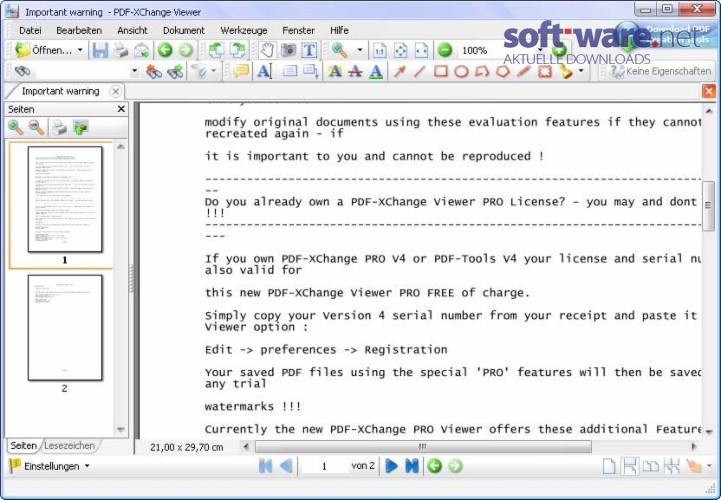Toggle Continuous page layout mode

tap(629, 466)
